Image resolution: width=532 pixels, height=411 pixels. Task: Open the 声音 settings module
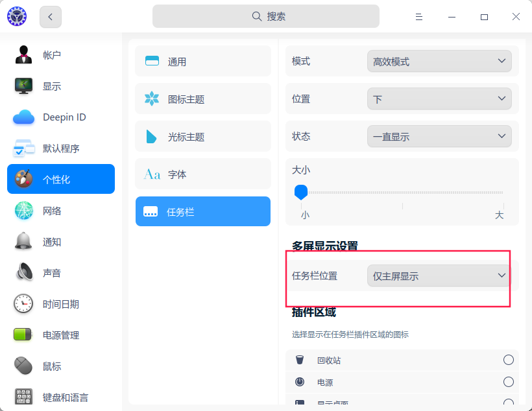(61, 273)
